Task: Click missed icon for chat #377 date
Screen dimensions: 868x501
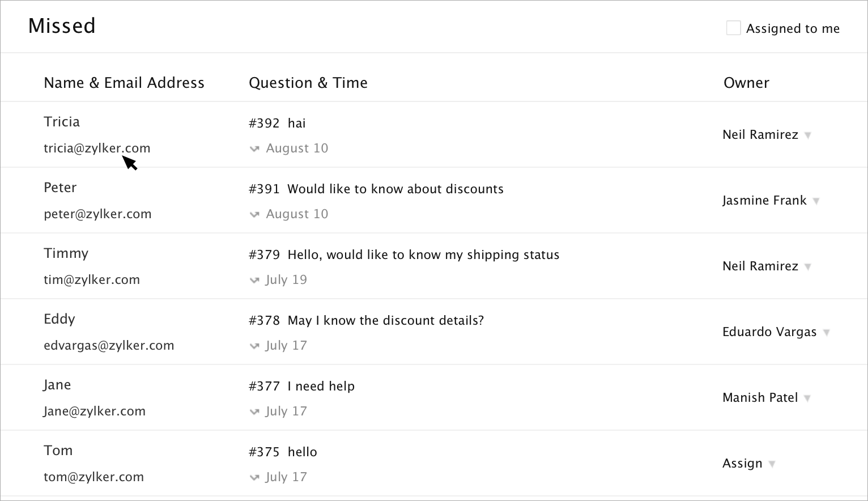Action: [254, 412]
